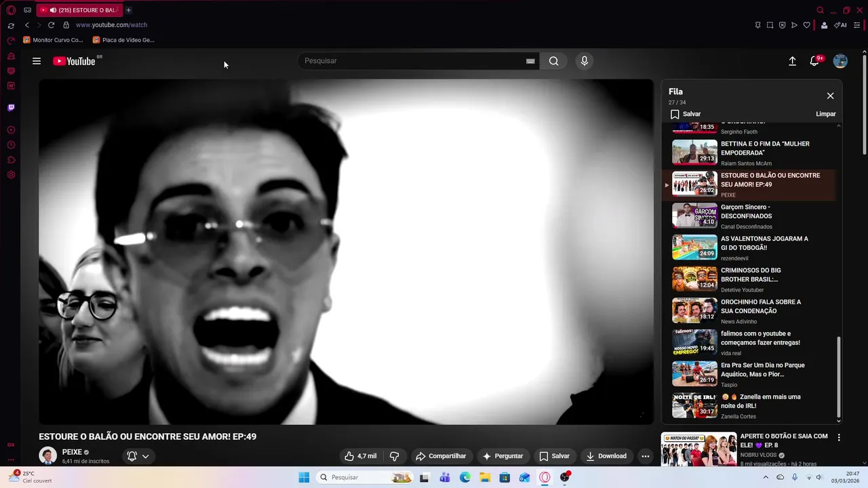Click the search magnifier button
This screenshot has width=868, height=488.
click(x=554, y=61)
